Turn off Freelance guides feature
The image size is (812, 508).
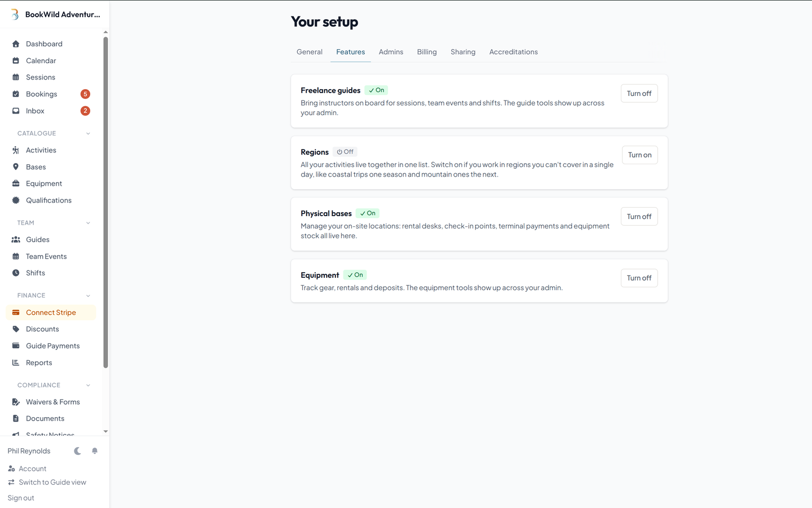(x=639, y=94)
